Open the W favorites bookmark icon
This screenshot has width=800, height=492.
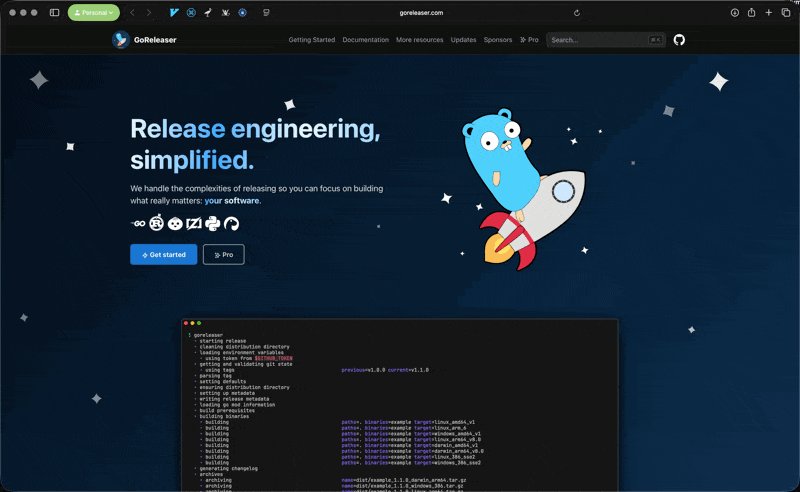coord(225,13)
